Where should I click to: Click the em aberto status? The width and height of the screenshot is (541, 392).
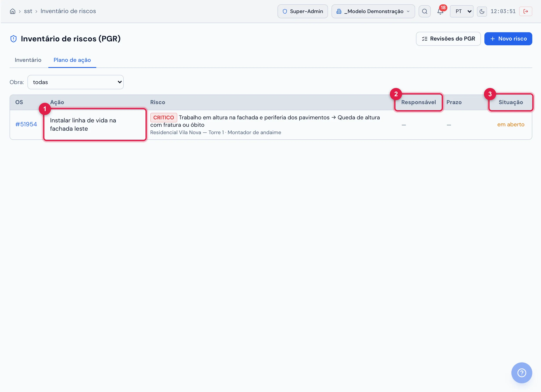tap(511, 125)
